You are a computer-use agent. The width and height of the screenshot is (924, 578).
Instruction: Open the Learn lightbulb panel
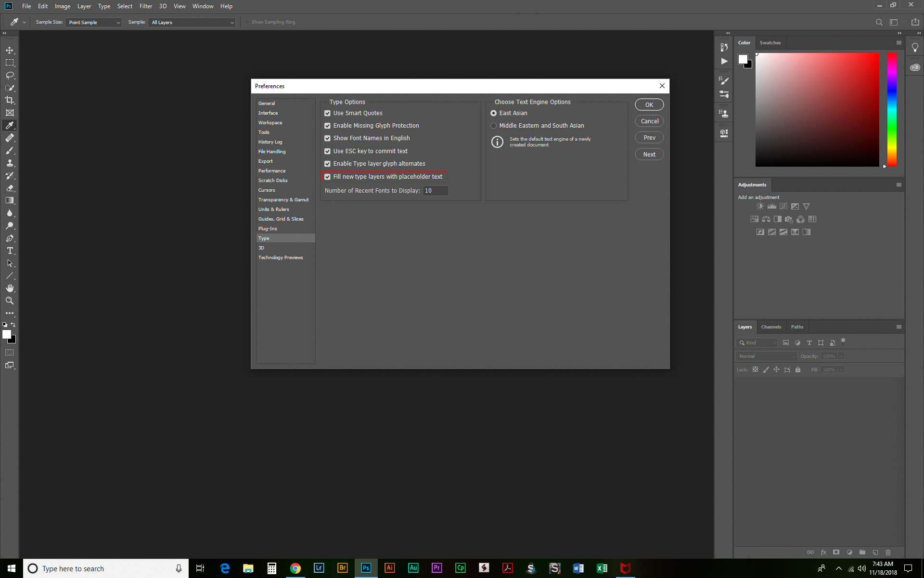click(x=915, y=47)
